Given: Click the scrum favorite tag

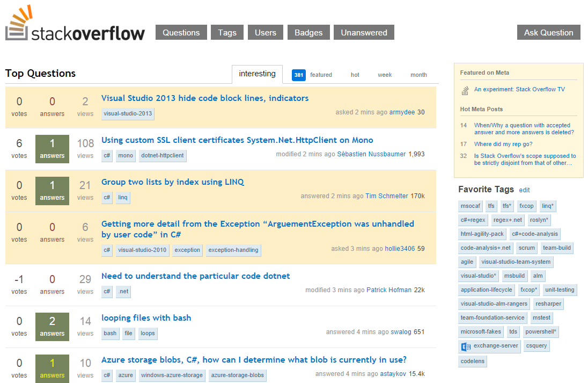Looking at the screenshot, I should [526, 248].
